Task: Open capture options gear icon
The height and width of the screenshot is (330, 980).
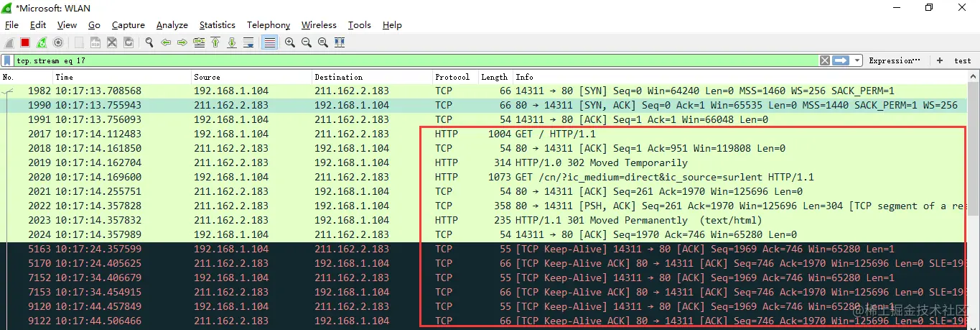Action: 58,42
